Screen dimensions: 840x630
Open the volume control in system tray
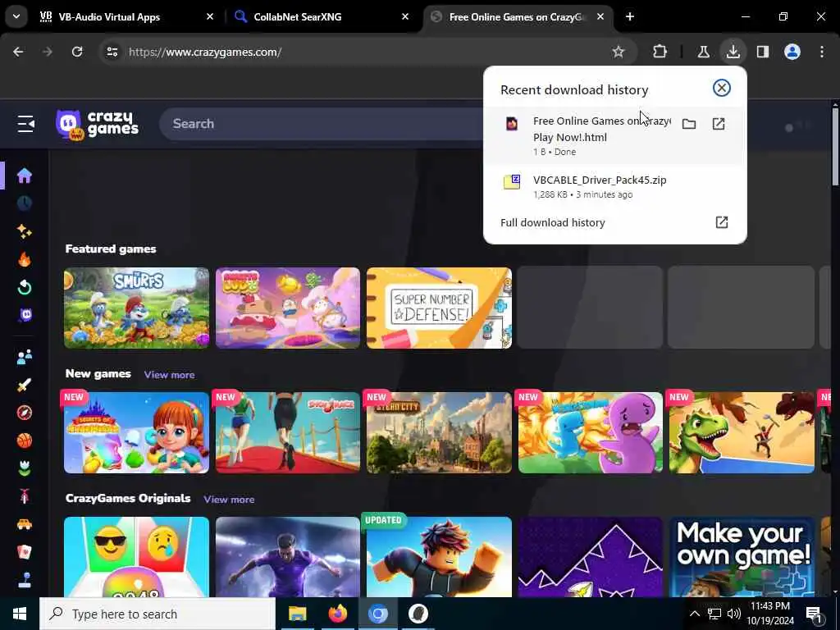pyautogui.click(x=734, y=614)
